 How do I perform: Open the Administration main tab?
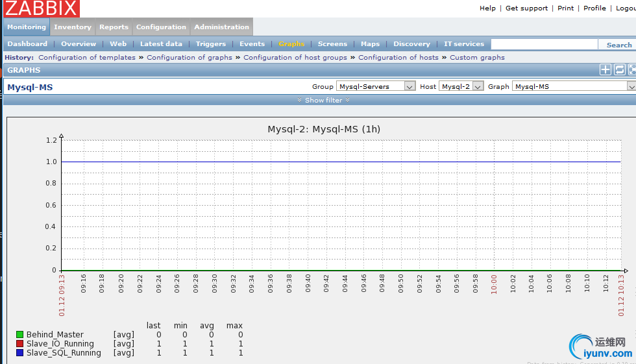click(221, 27)
